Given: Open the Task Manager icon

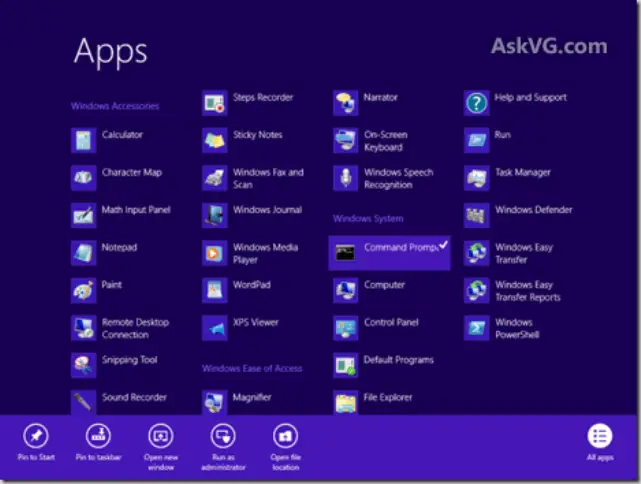Looking at the screenshot, I should coord(477,178).
